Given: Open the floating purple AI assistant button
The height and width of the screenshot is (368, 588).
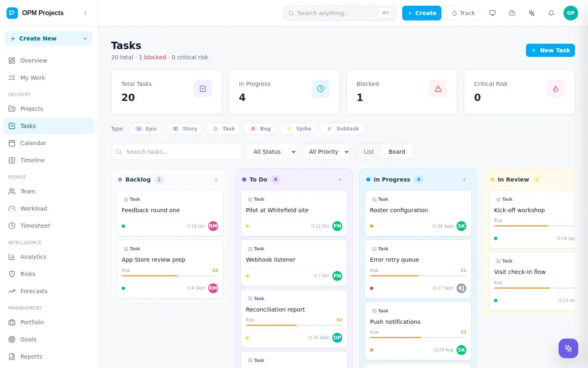Looking at the screenshot, I should tap(568, 348).
